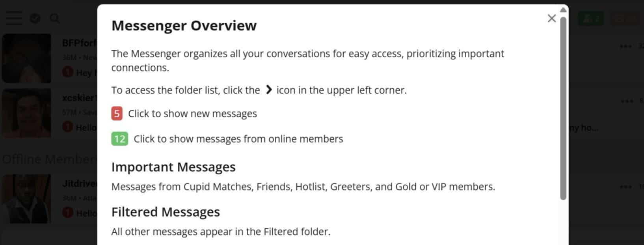Open xcskier's profile photo
The width and height of the screenshot is (644, 245).
[x=26, y=113]
